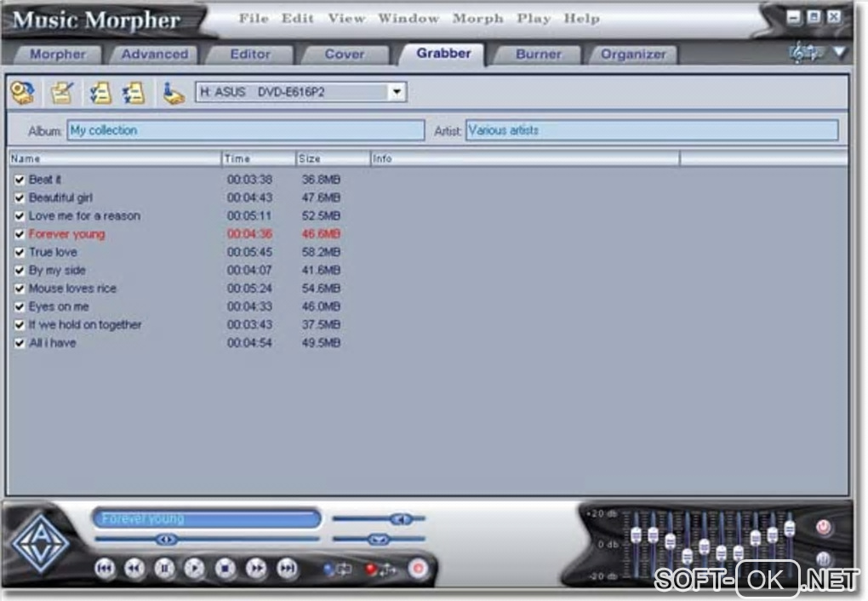This screenshot has height=601, width=868.
Task: Switch to the Editor tab
Action: pos(250,54)
